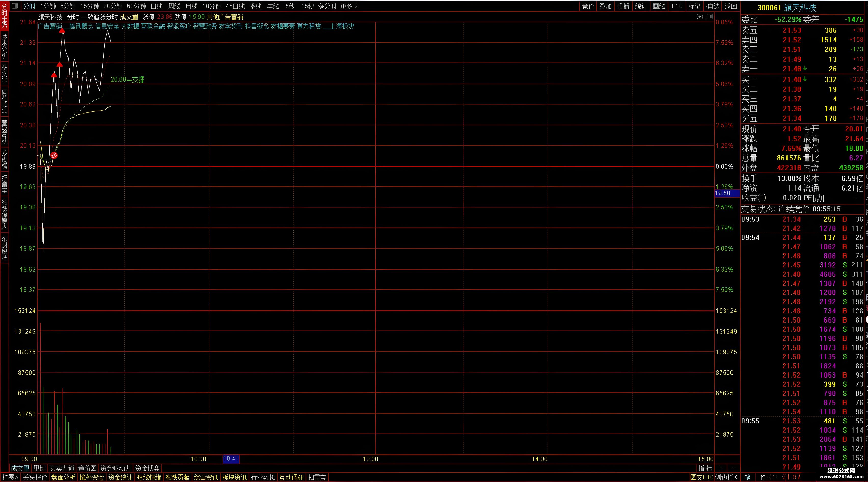
Task: Toggle the right sidebar layout icon above chart
Action: pos(709,17)
